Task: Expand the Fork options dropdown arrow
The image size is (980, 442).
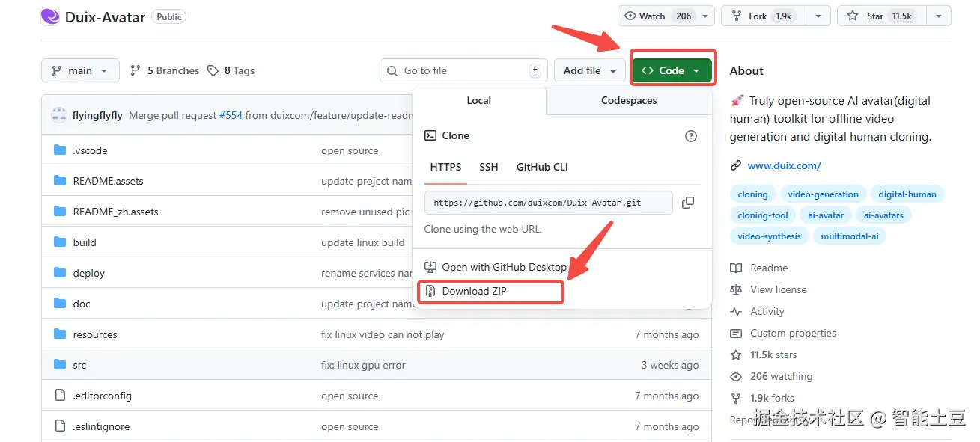Action: [x=818, y=16]
